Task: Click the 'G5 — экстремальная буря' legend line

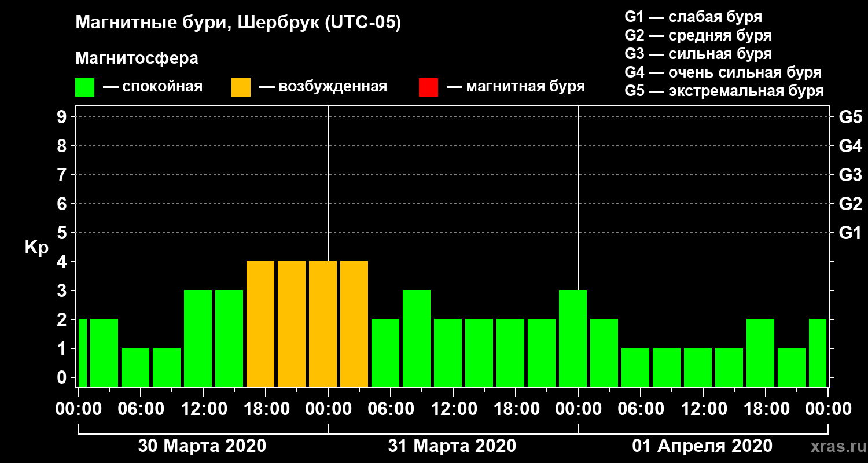Action: point(724,91)
